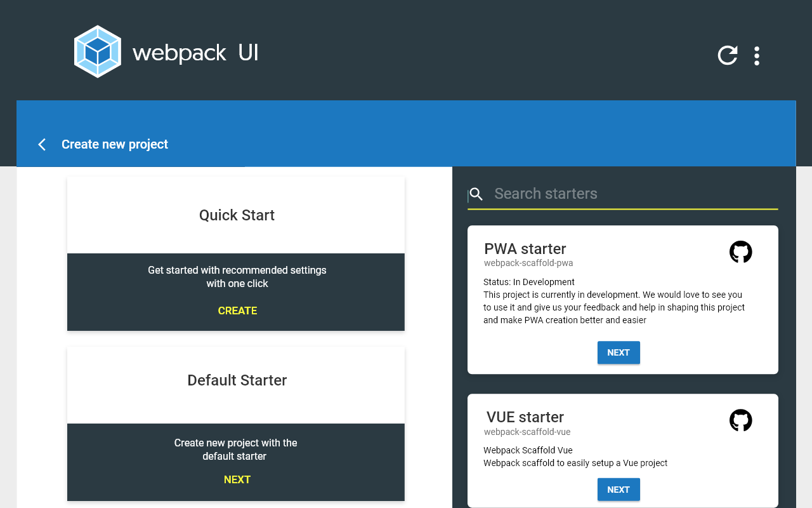Click the 'VUE starter' title
Viewport: 812px width, 508px height.
pos(525,417)
